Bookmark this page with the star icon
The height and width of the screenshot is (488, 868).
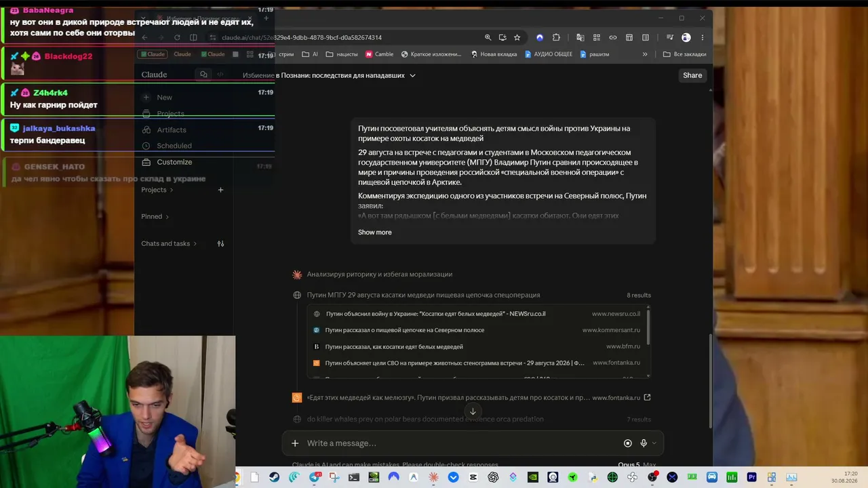click(517, 37)
